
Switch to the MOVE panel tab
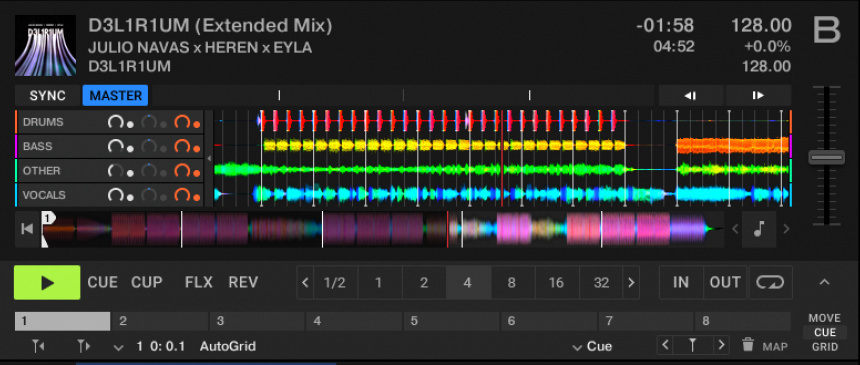pos(824,318)
